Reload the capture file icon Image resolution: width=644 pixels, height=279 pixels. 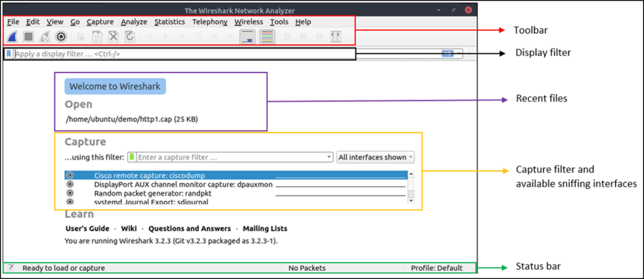[x=130, y=37]
